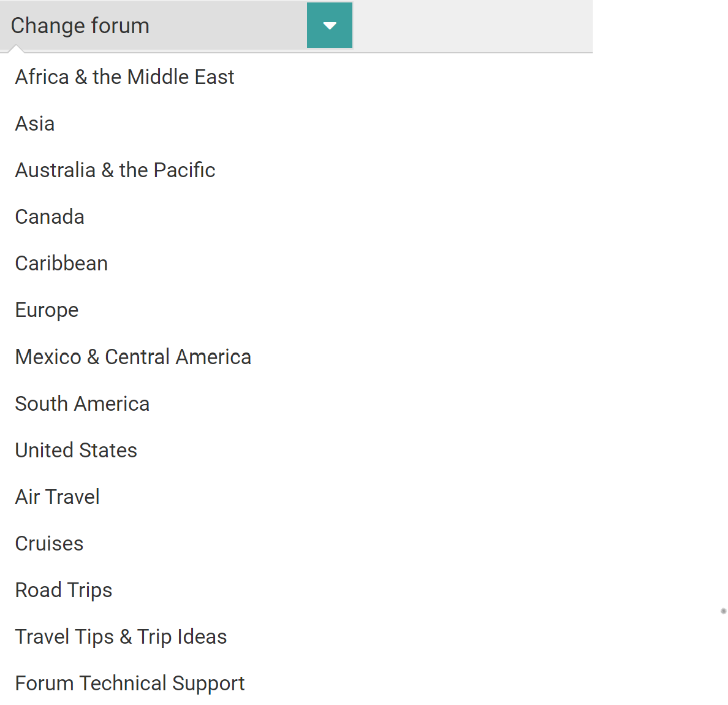Select Australia & the Pacific forum

click(x=115, y=170)
